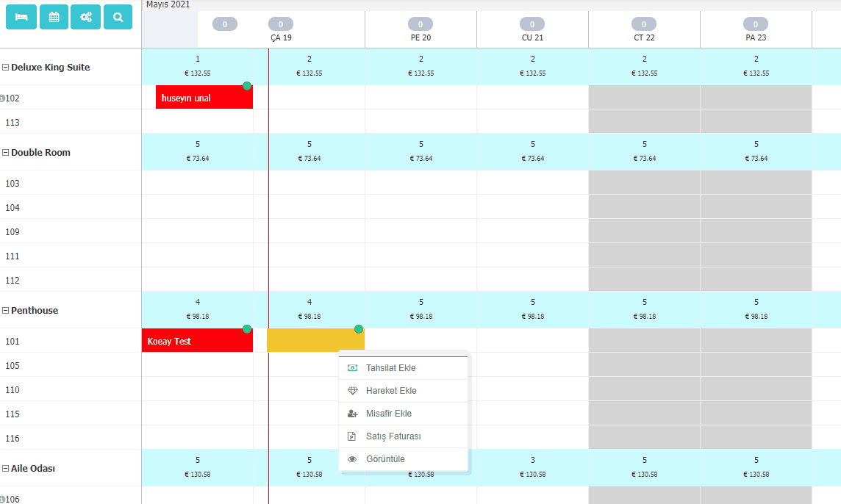Choose Misafir Ekle from the context menu
Screen dimensions: 841x504
404,414
